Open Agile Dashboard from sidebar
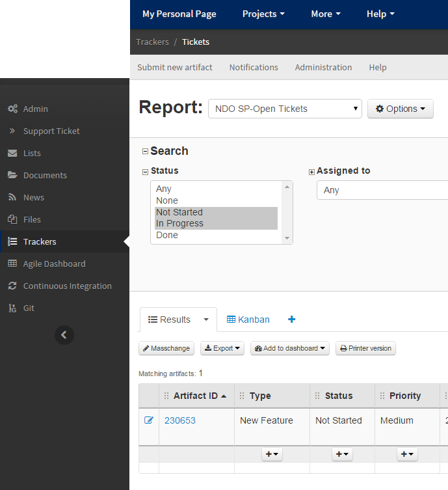The height and width of the screenshot is (490, 448). (x=55, y=264)
